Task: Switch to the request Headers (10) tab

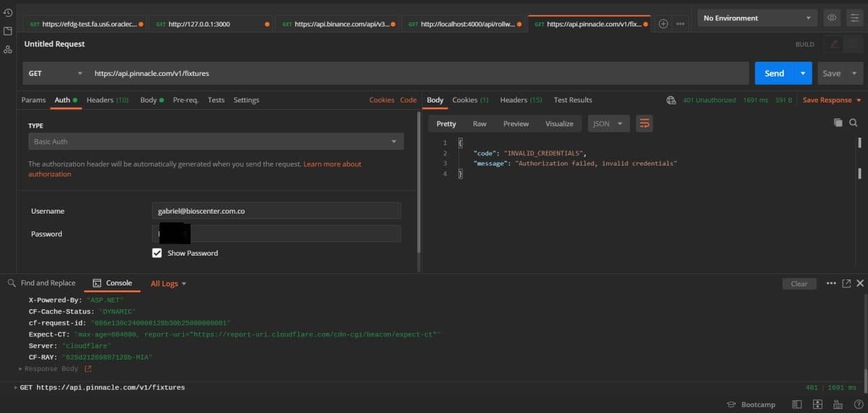Action: pos(107,100)
